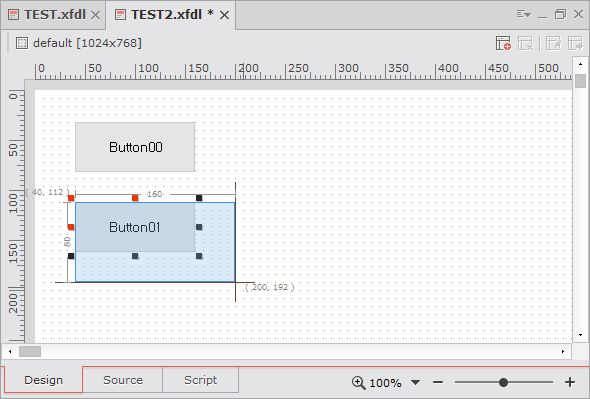590x399 pixels.
Task: Expand the 100% zoom level dropdown
Action: coord(415,383)
